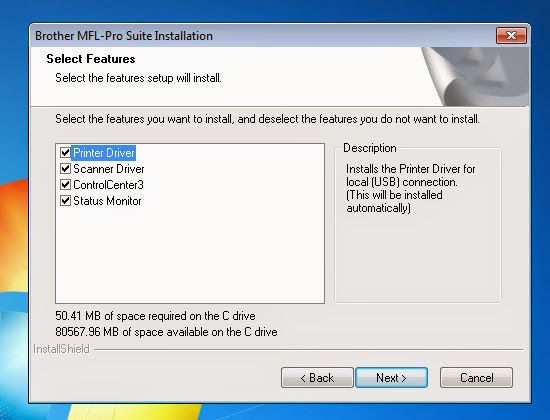Highlight the Status Monitor list label
Viewport: 550px width, 420px height.
107,201
